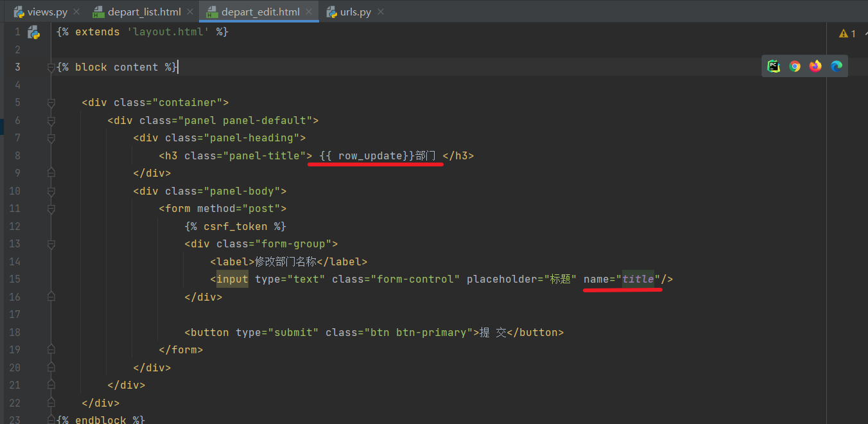Click the Django template icon beside line 1

click(x=34, y=31)
